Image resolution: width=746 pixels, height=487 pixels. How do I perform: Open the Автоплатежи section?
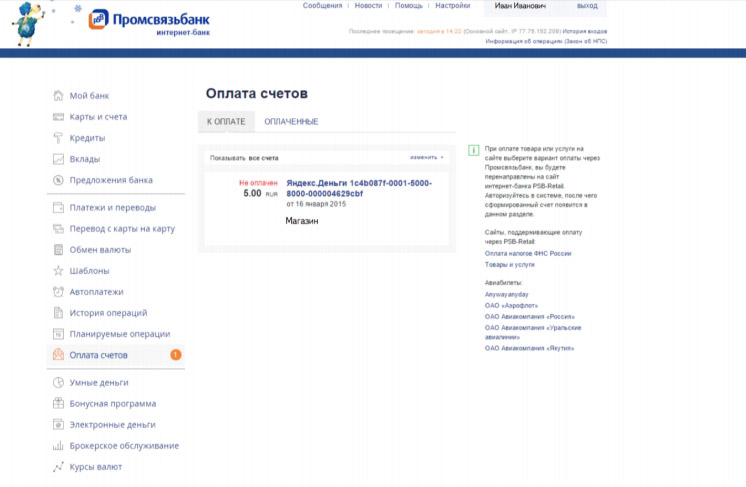pos(97,292)
